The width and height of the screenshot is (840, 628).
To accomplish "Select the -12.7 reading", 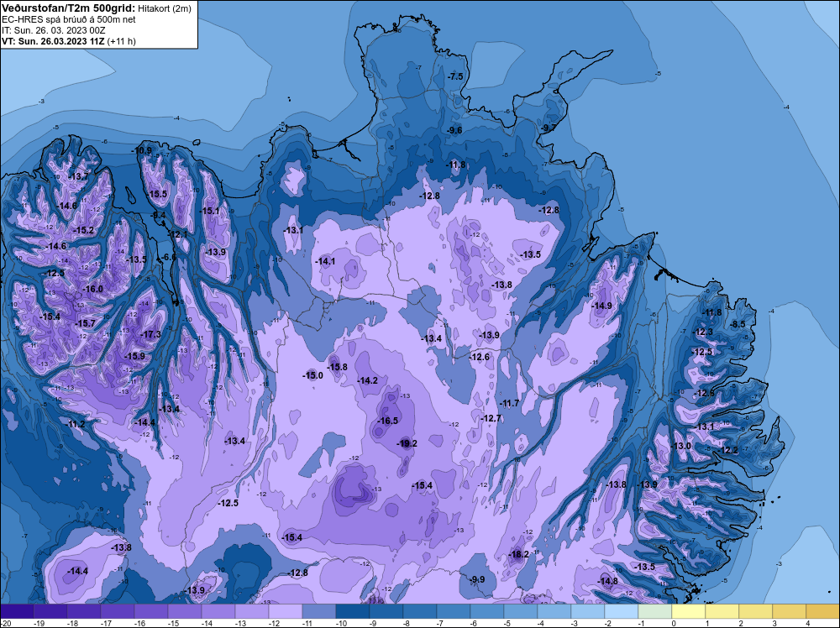I will click(x=491, y=418).
